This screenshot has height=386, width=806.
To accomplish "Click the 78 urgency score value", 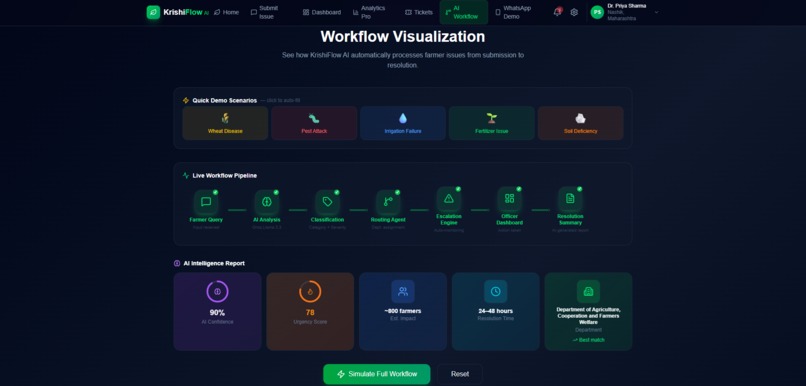I will tap(310, 313).
